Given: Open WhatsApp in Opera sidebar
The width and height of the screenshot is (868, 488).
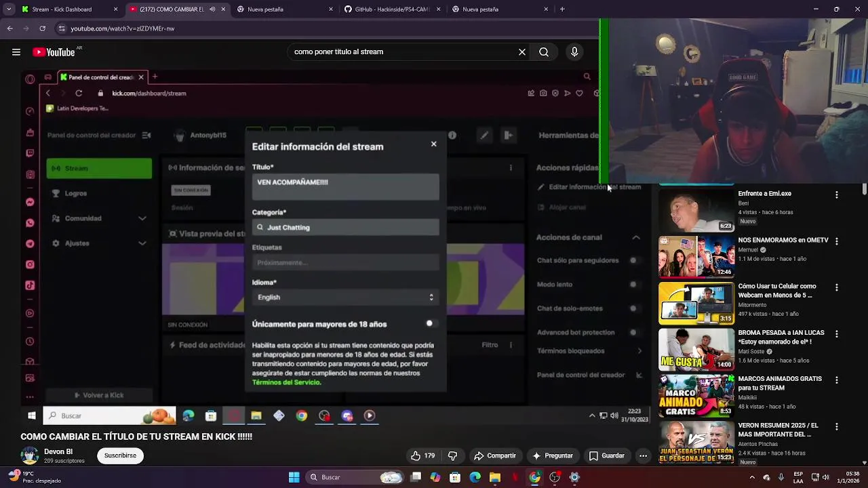Looking at the screenshot, I should point(30,223).
